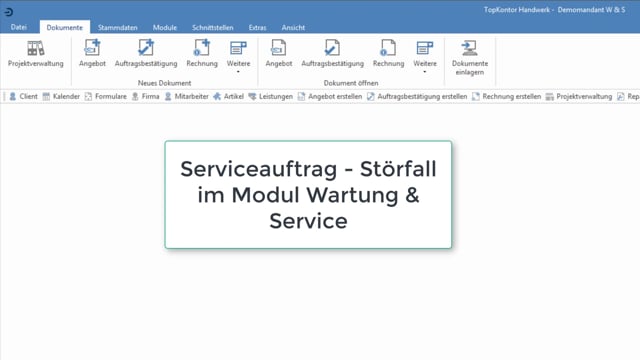
Task: Open the Stammdaten ribbon tab
Action: point(118,27)
